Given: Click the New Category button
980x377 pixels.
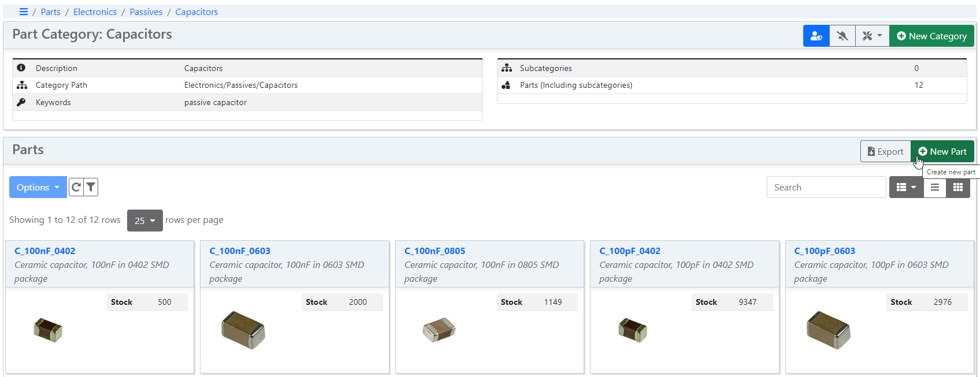Looking at the screenshot, I should pyautogui.click(x=931, y=36).
